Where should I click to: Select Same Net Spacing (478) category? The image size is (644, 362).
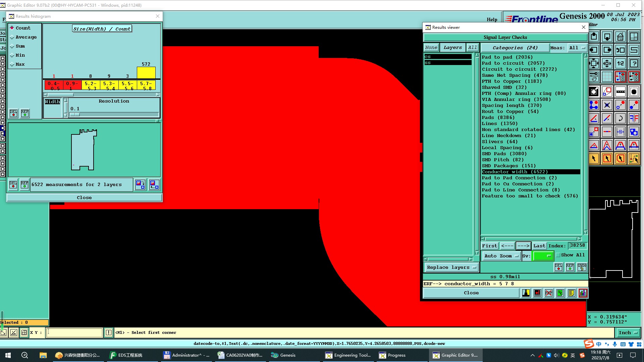[x=515, y=75]
